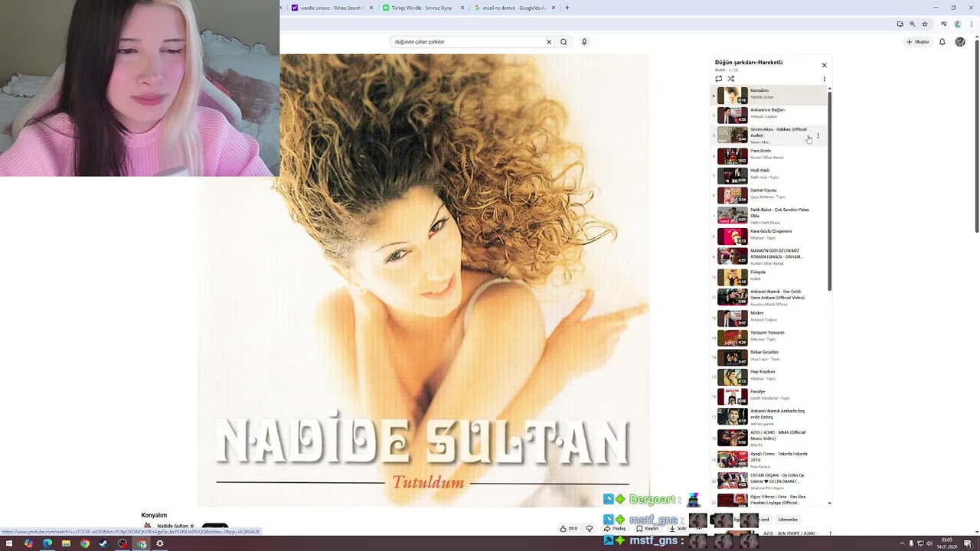Open Microsoft Edge from the taskbar
The image size is (980, 551).
coord(47,543)
